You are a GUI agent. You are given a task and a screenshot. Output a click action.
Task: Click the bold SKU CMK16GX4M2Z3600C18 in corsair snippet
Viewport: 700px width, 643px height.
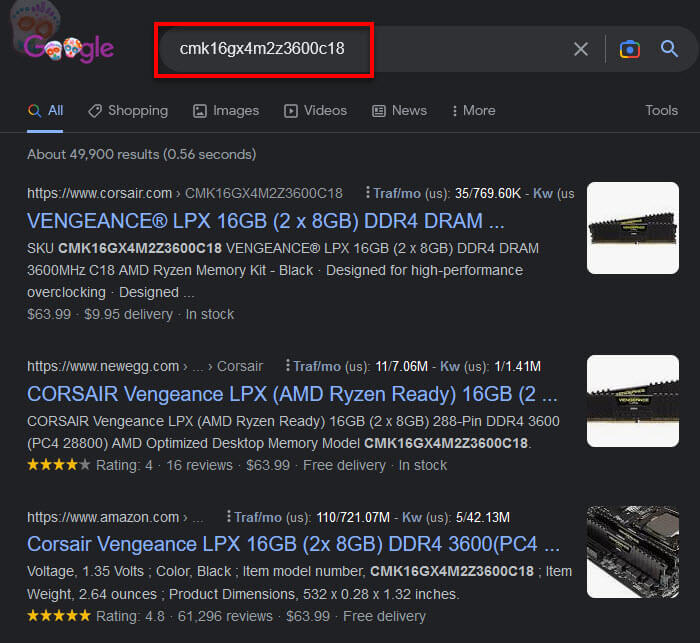(140, 248)
